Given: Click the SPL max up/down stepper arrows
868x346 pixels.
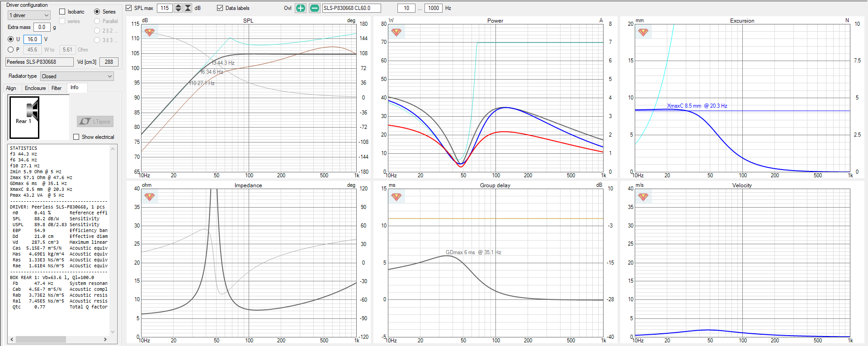Looking at the screenshot, I should (x=178, y=8).
